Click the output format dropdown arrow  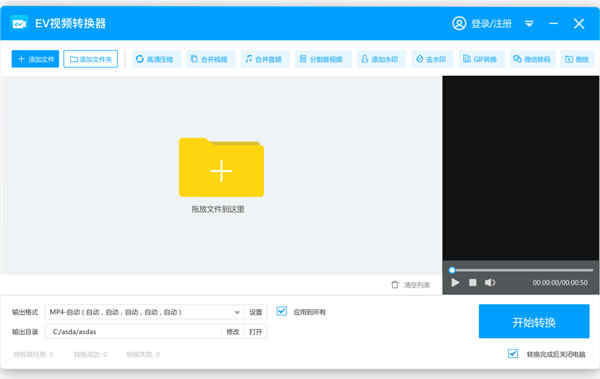click(237, 313)
